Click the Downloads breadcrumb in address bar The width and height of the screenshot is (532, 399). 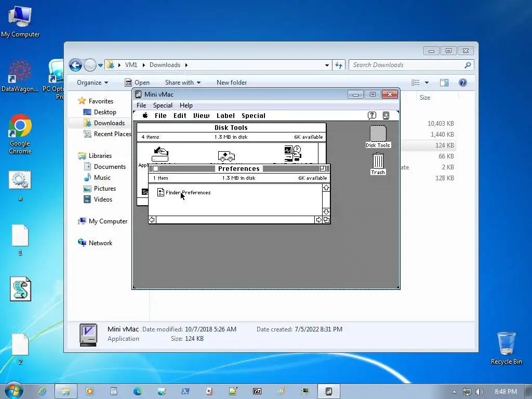[165, 65]
